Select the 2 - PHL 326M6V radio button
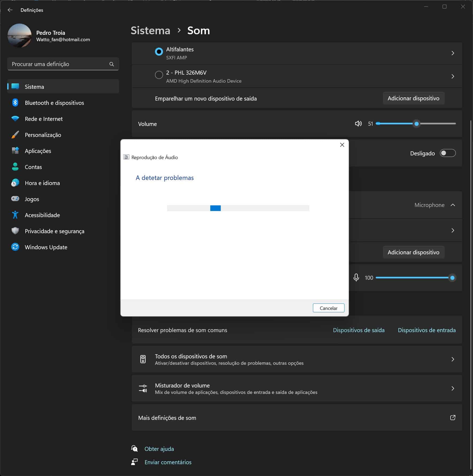473x476 pixels. pyautogui.click(x=159, y=75)
